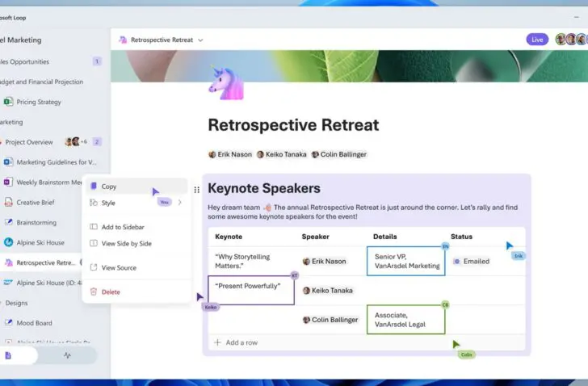Choose Delete from the context menu

pos(136,292)
